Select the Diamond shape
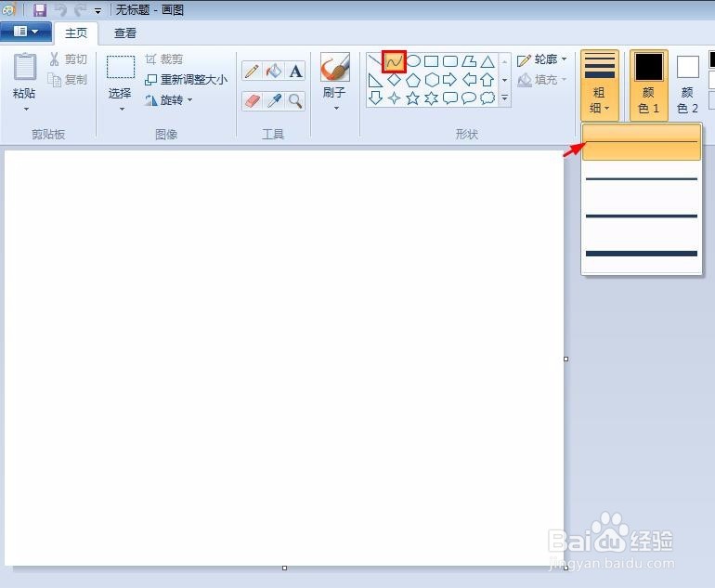This screenshot has width=715, height=588. (394, 80)
